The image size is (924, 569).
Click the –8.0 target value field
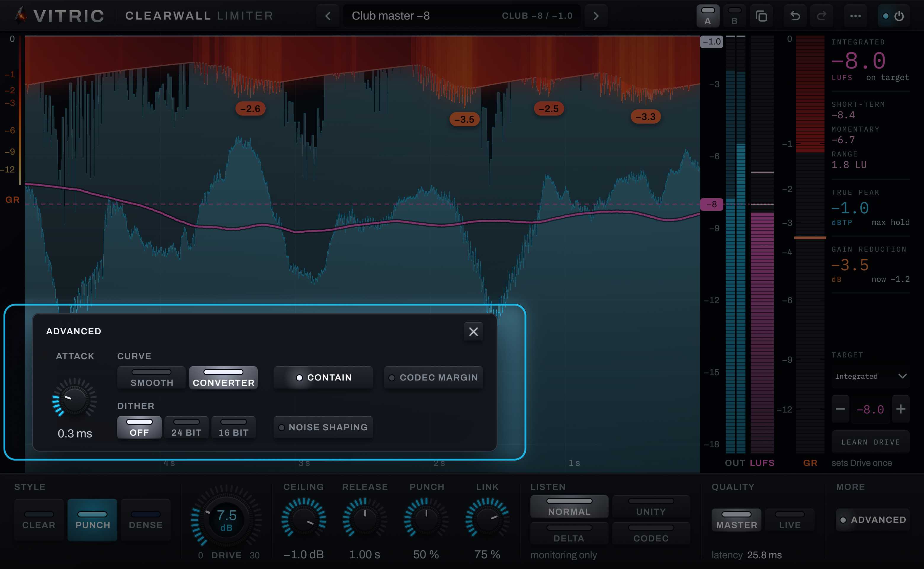click(871, 409)
